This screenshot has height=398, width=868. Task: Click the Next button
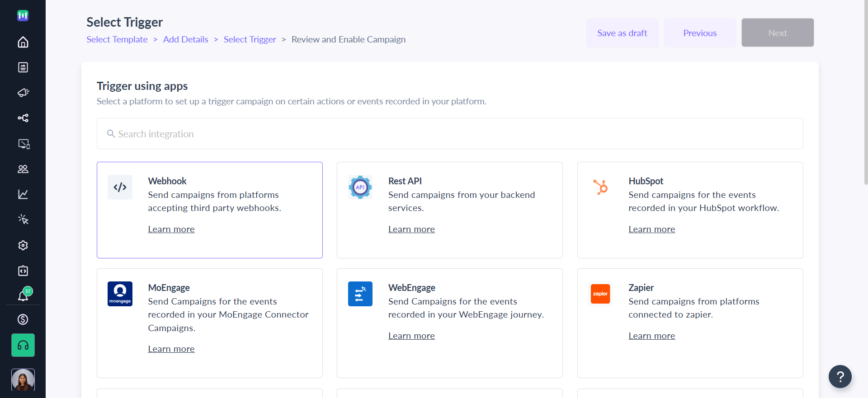click(x=778, y=33)
